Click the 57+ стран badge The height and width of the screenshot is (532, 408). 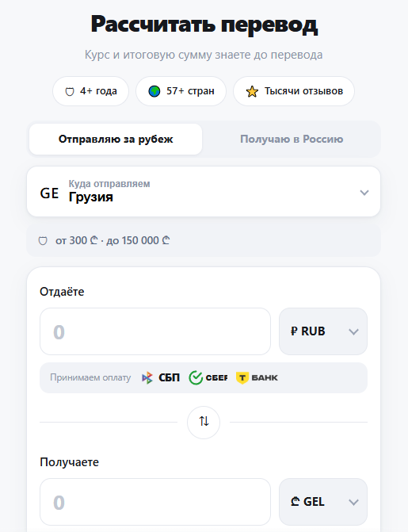pos(181,91)
